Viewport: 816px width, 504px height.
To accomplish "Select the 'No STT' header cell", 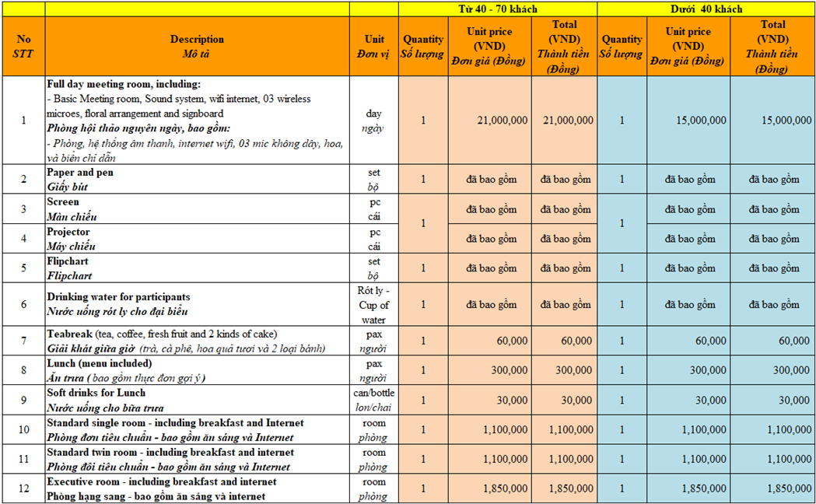I will coord(23,47).
